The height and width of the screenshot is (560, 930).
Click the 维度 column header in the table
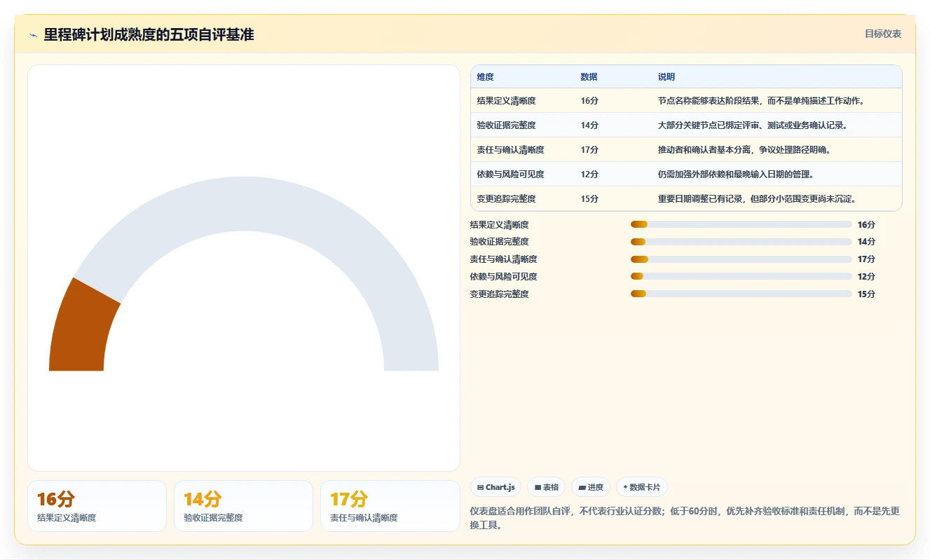tap(485, 77)
